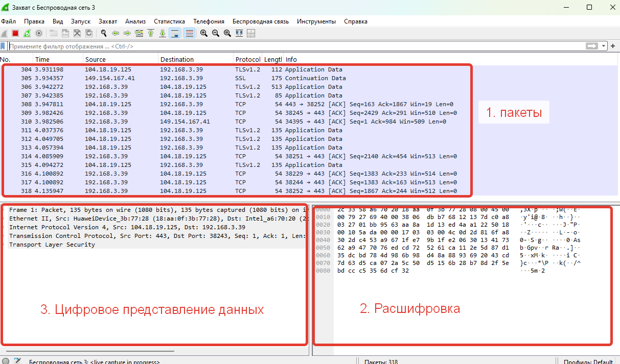Sort by the Destination column header
The width and height of the screenshot is (620, 364).
click(196, 59)
